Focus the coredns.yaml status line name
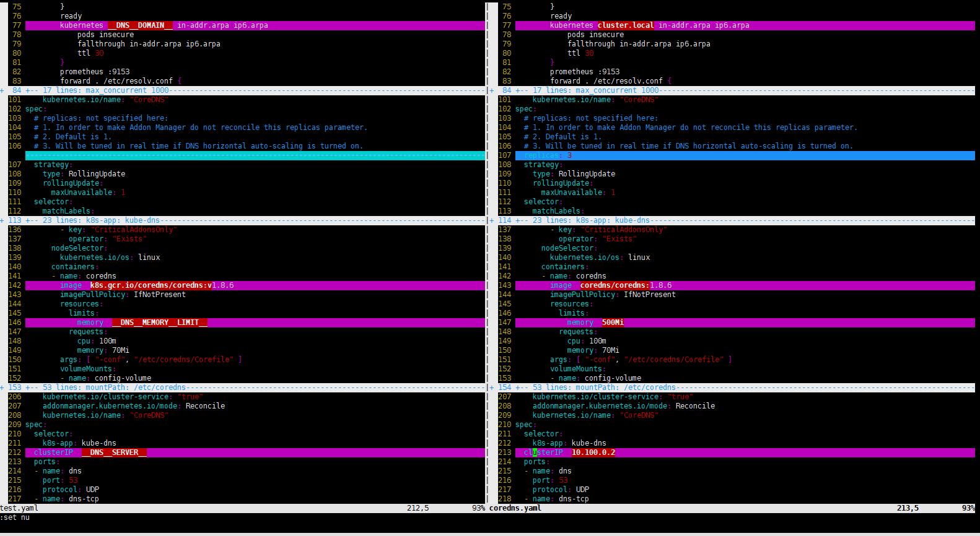Viewport: 980px width, 536px height. click(515, 508)
